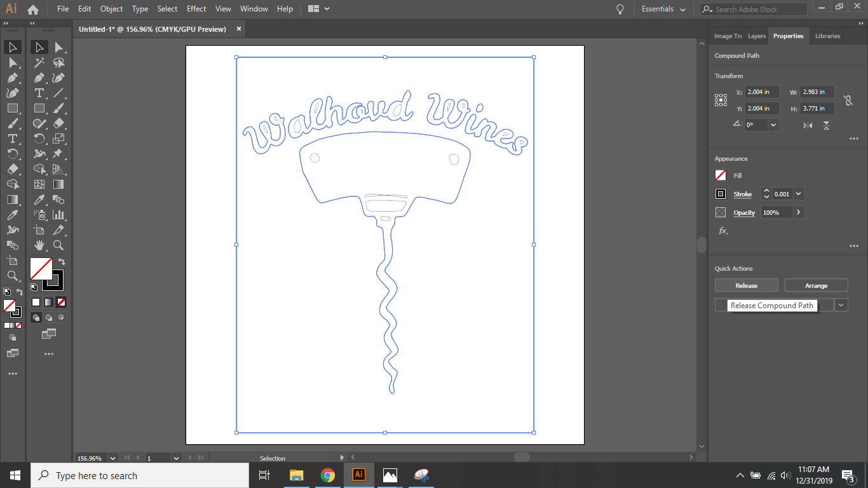The width and height of the screenshot is (868, 488).
Task: Open the Essentials workspace switcher
Action: coord(663,9)
